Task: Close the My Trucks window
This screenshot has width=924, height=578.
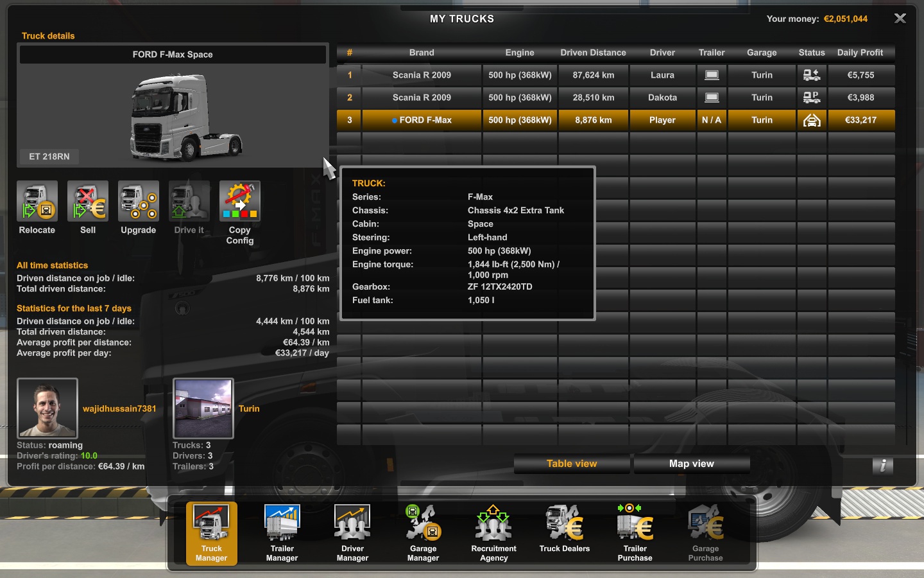Action: (900, 19)
